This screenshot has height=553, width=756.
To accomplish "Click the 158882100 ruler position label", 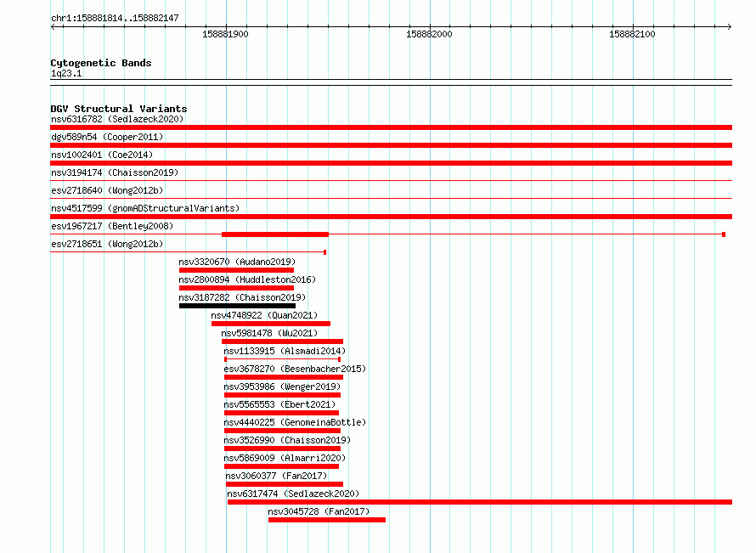I will tap(632, 34).
